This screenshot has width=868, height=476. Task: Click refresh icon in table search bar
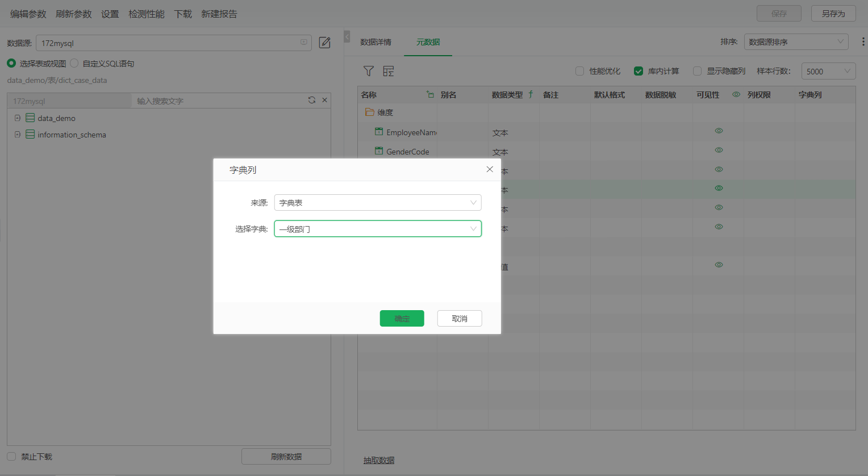coord(312,100)
